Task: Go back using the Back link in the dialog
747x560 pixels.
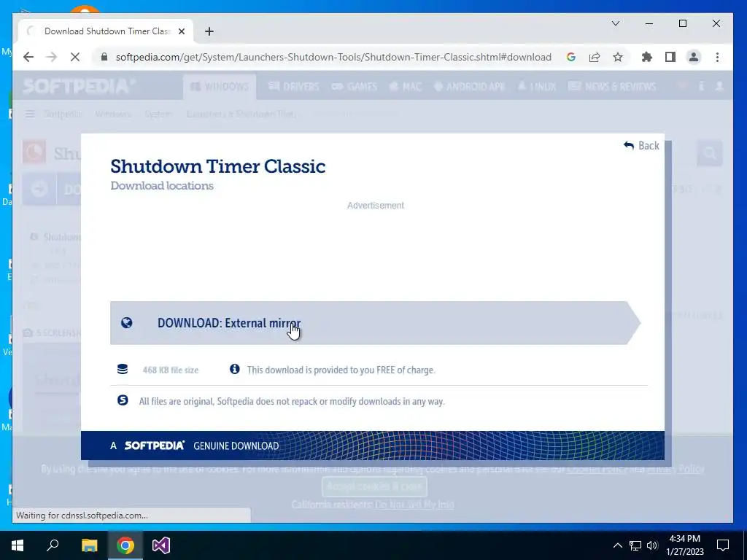Action: click(x=642, y=145)
